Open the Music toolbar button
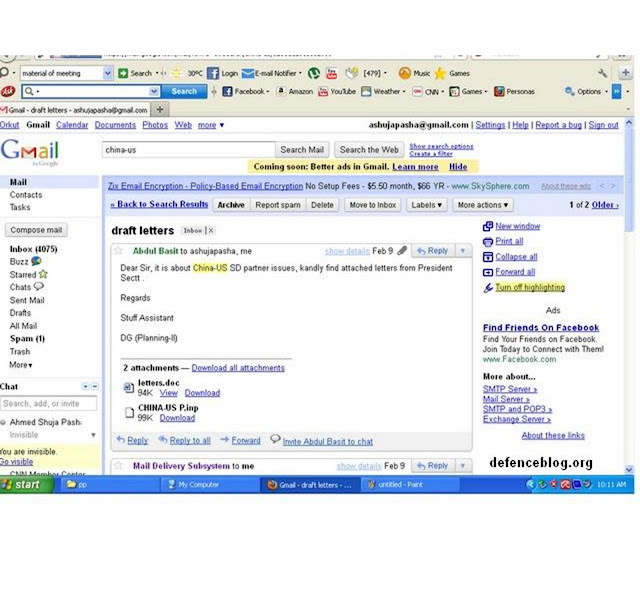This screenshot has height=594, width=640. [x=414, y=73]
